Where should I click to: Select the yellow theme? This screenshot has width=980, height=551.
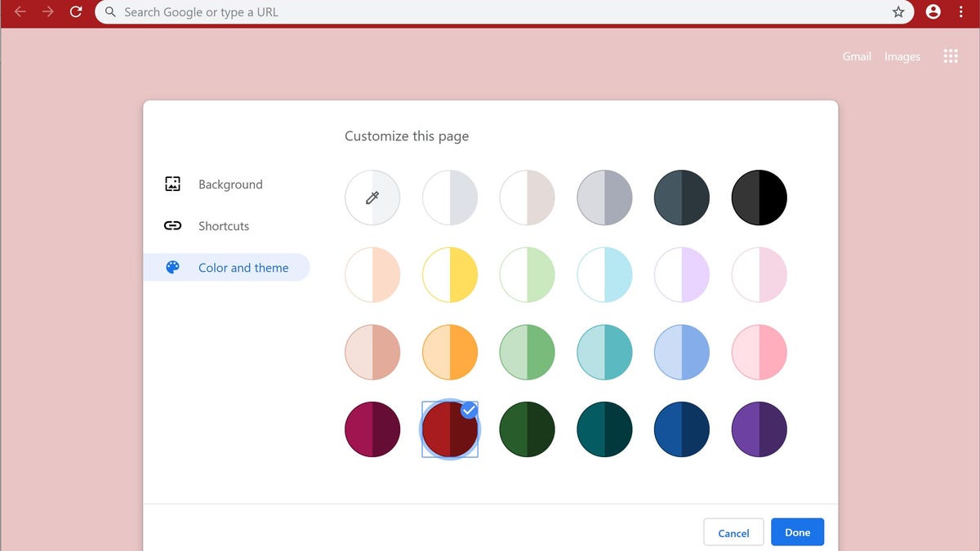[450, 274]
